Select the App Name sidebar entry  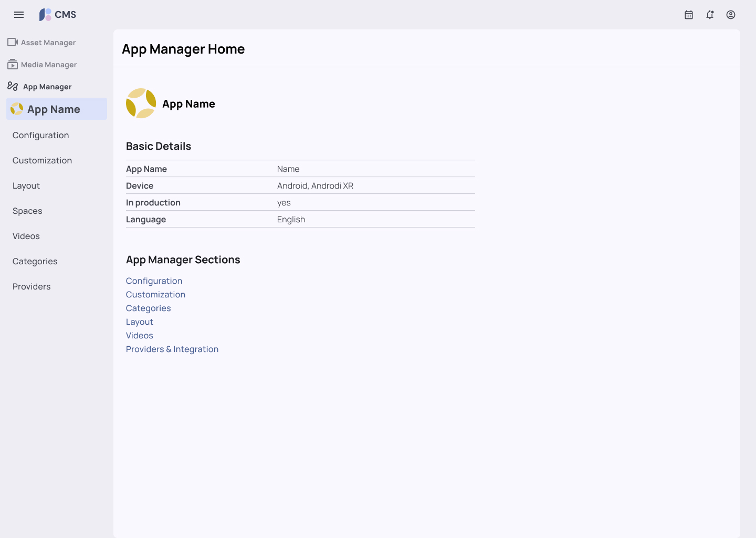[57, 109]
